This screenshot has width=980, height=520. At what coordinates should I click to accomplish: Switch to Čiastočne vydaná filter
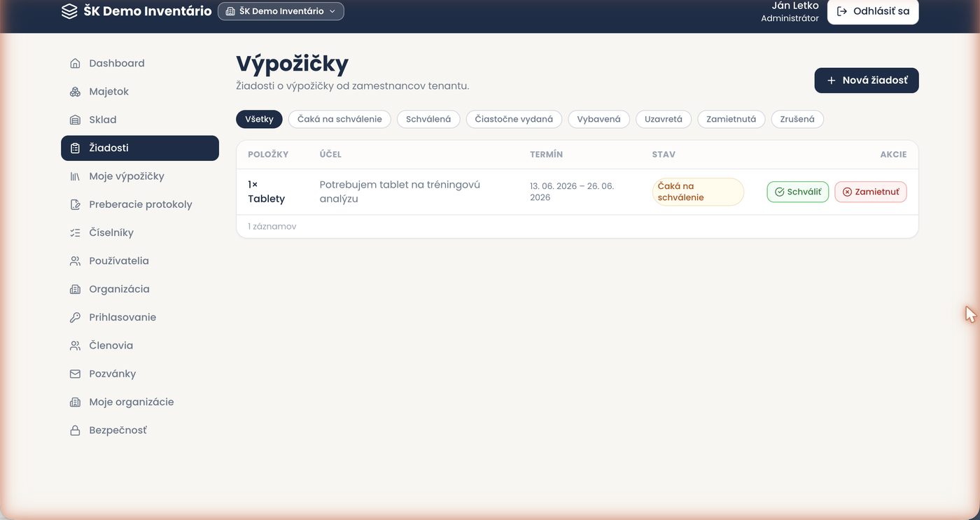tap(514, 119)
